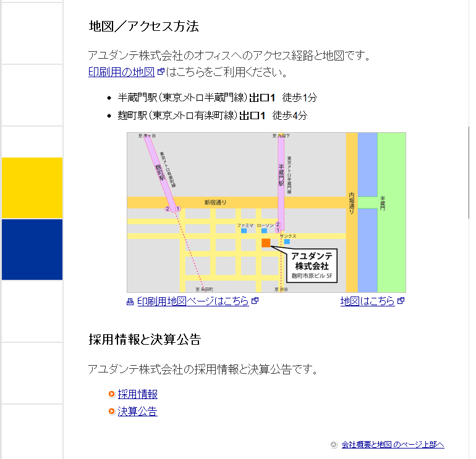Click the 採用情報と決算公告 heading
476x459 pixels.
[145, 340]
